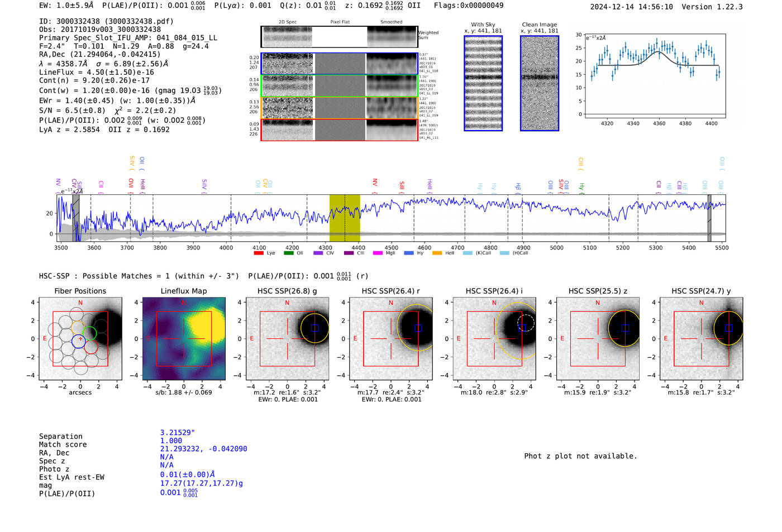Screen dimensions: 782x532
Task: Click the Separation value 3.21529"
Action: coord(178,433)
